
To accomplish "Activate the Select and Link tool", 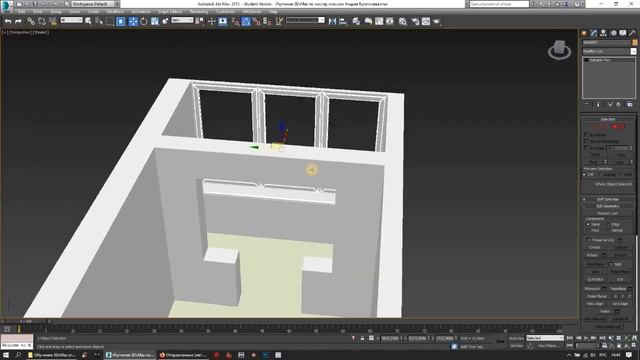I will click(x=31, y=21).
